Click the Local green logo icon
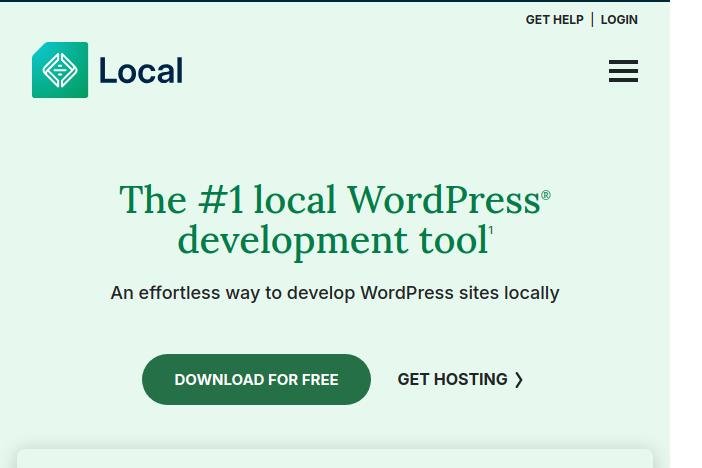This screenshot has width=702, height=468. pos(60,70)
